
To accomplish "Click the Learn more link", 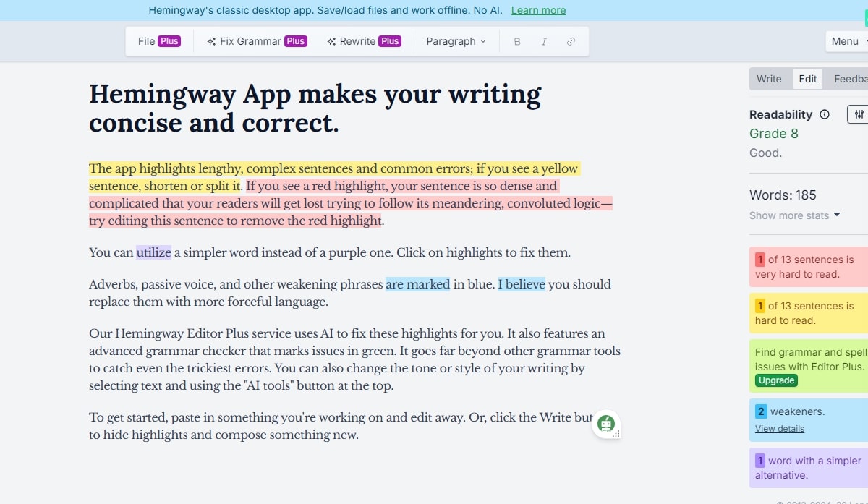I will coord(538,10).
